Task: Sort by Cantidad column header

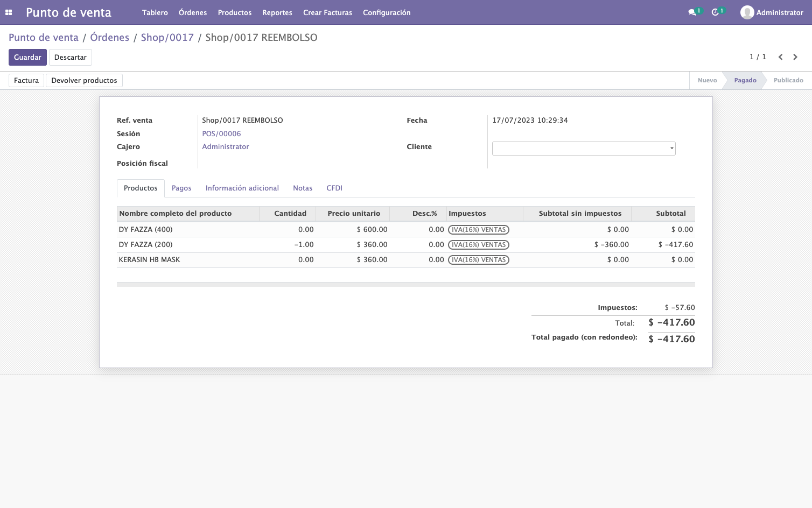Action: pos(288,214)
